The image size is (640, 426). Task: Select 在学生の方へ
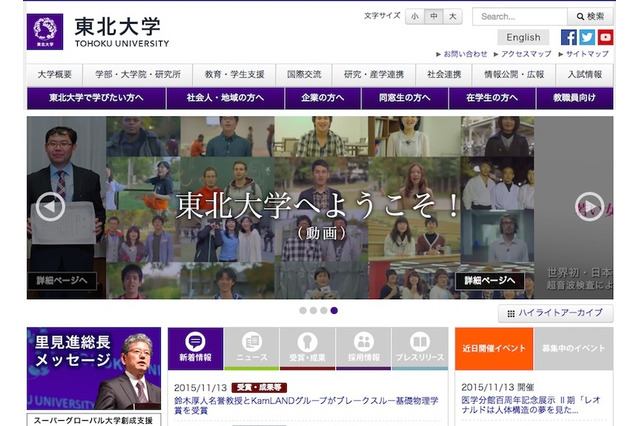pyautogui.click(x=492, y=98)
